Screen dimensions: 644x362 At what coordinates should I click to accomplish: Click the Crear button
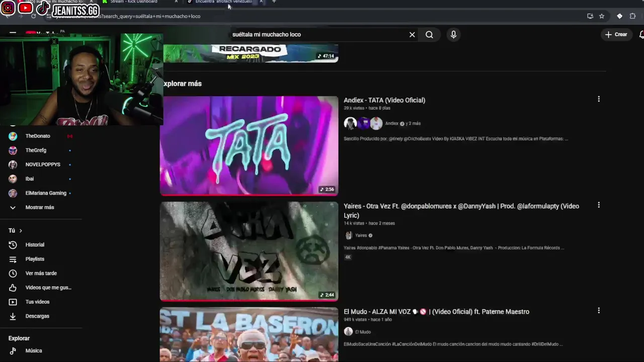pyautogui.click(x=616, y=35)
